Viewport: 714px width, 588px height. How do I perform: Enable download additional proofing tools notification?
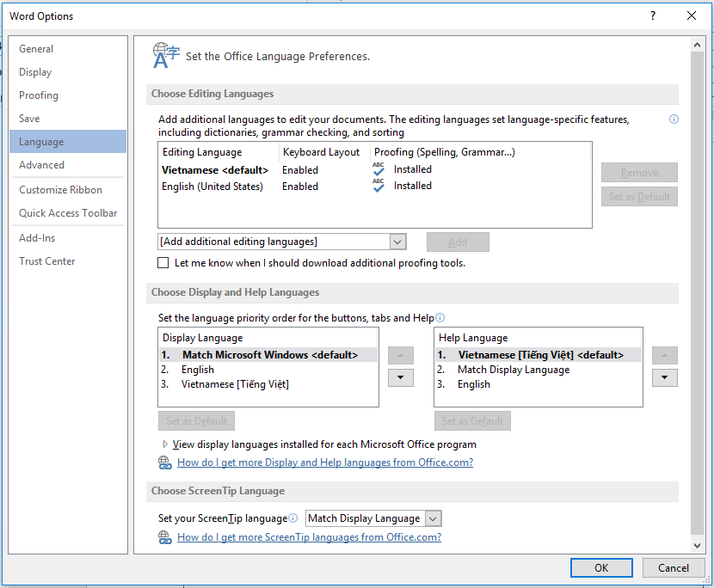tap(163, 263)
